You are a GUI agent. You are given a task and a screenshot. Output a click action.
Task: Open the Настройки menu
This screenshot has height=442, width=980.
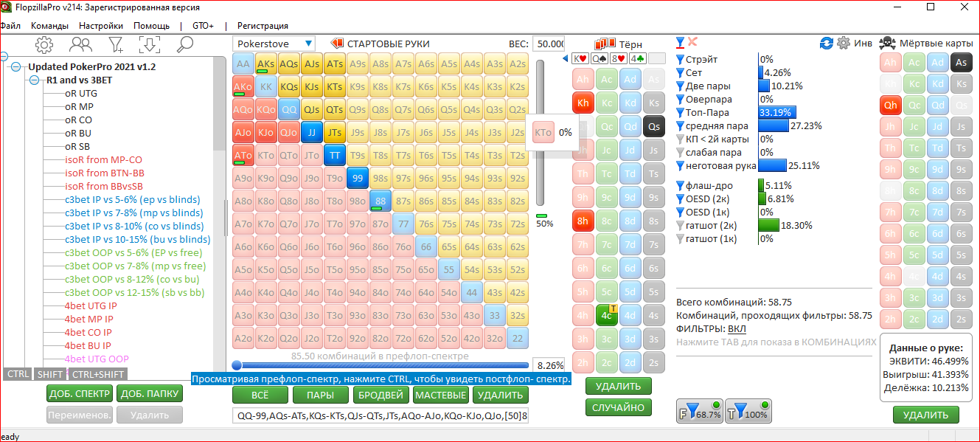click(x=101, y=25)
